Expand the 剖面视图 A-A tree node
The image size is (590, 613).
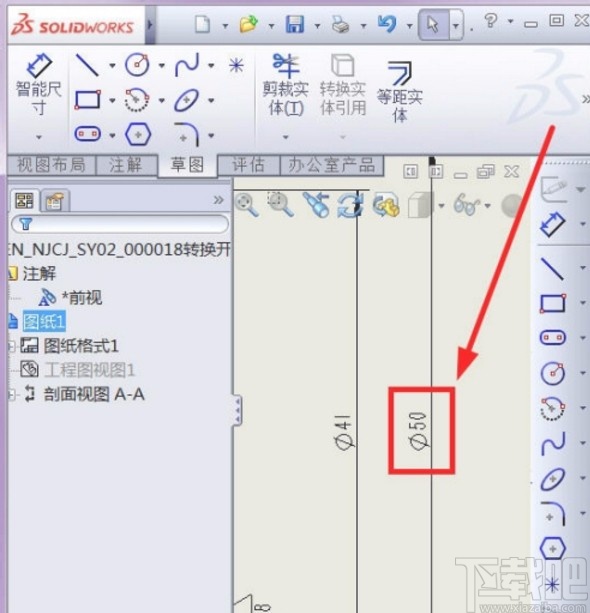pos(12,395)
